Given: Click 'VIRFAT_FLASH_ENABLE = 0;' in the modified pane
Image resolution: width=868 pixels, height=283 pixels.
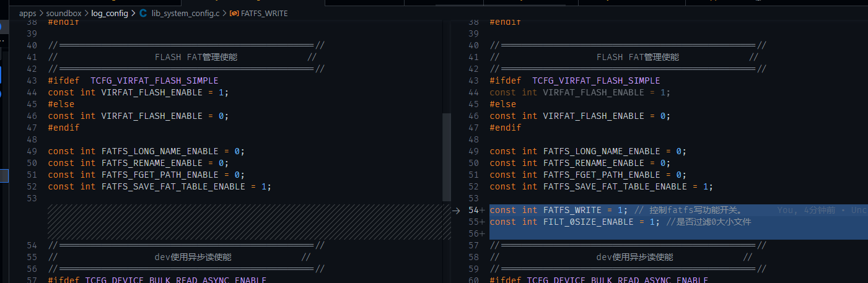Looking at the screenshot, I should [x=607, y=116].
